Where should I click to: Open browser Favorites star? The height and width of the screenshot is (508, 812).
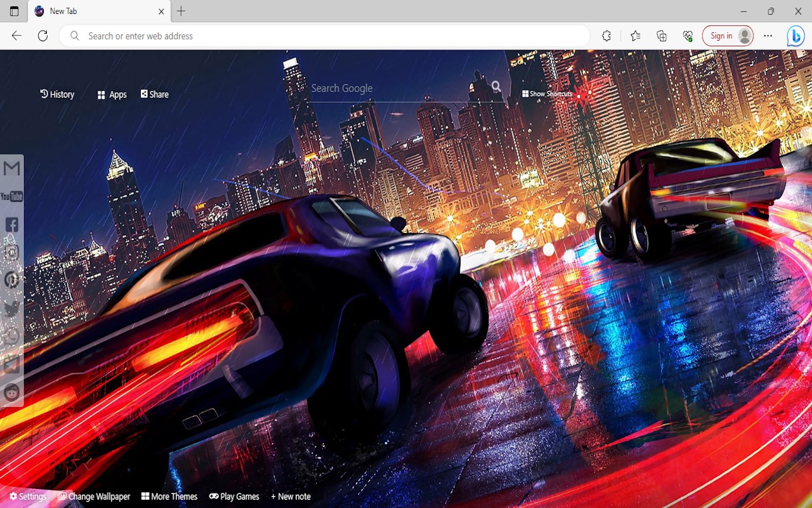coord(635,36)
